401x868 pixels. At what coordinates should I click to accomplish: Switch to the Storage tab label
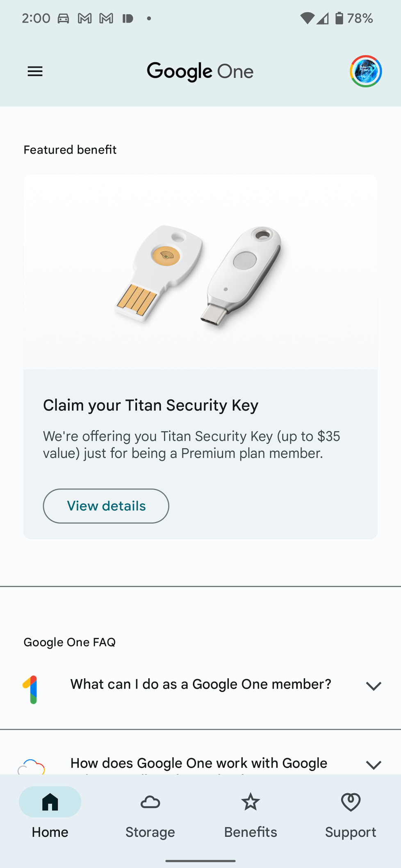pyautogui.click(x=150, y=832)
